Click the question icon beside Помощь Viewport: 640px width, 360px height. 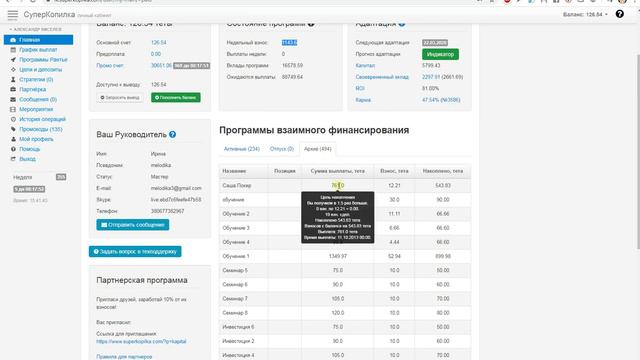pos(13,149)
